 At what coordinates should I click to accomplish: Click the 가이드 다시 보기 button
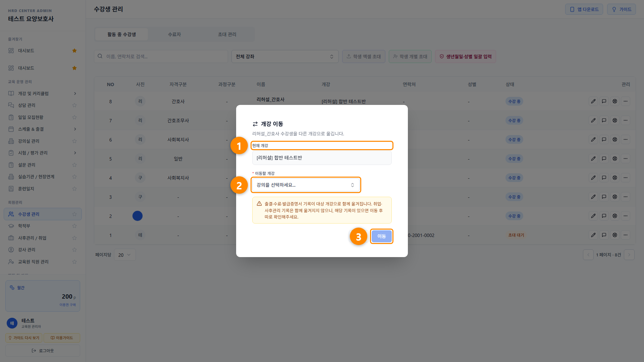24,338
